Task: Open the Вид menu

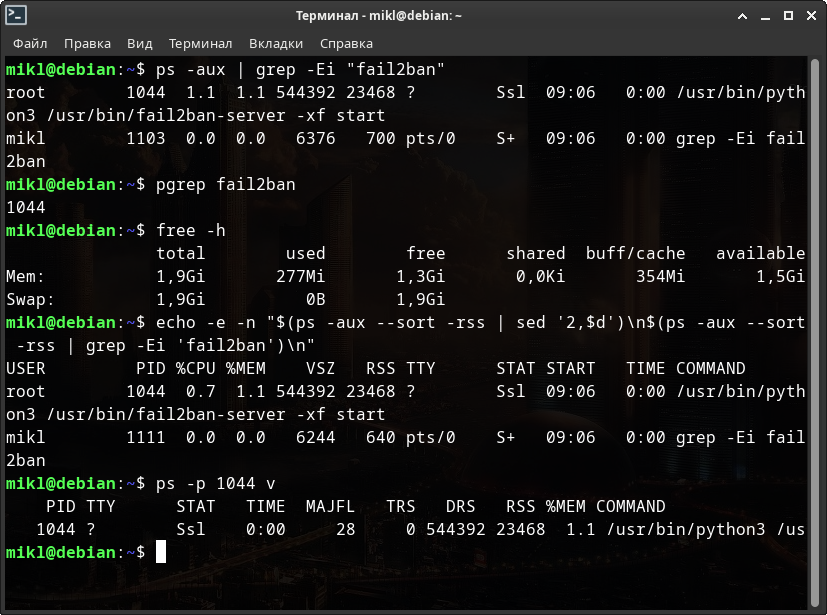Action: pyautogui.click(x=140, y=44)
